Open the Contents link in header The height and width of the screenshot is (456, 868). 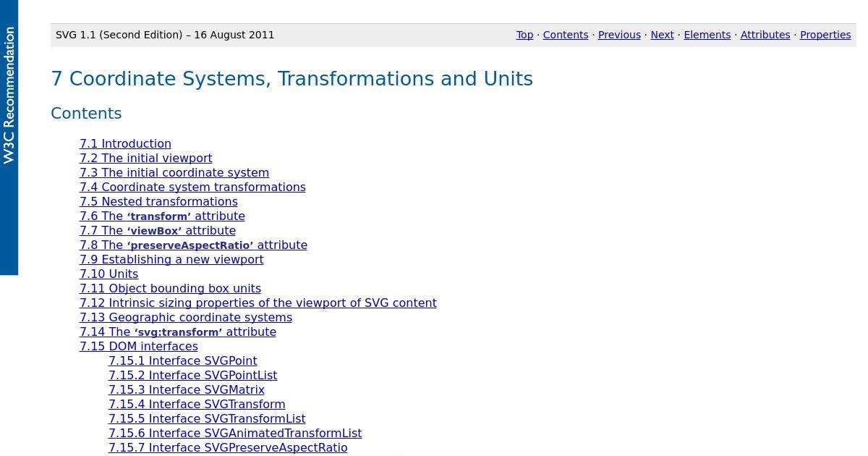(x=565, y=35)
